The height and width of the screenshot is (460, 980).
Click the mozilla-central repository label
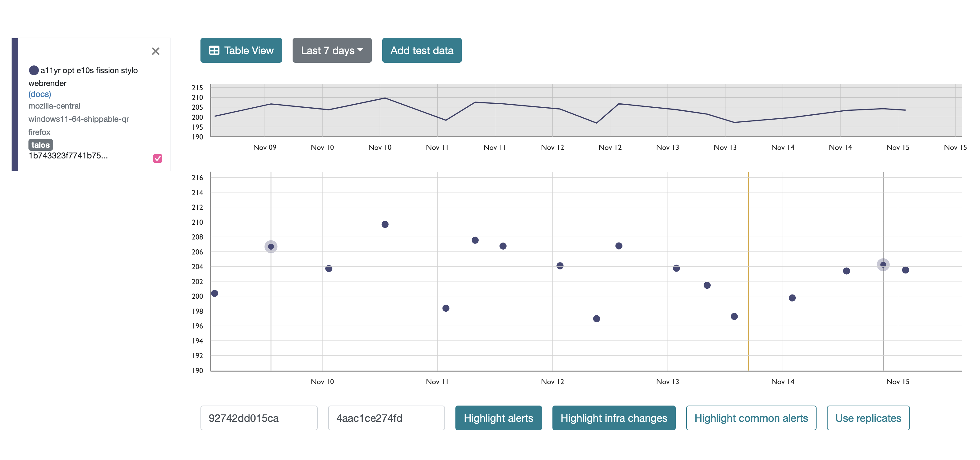(55, 106)
